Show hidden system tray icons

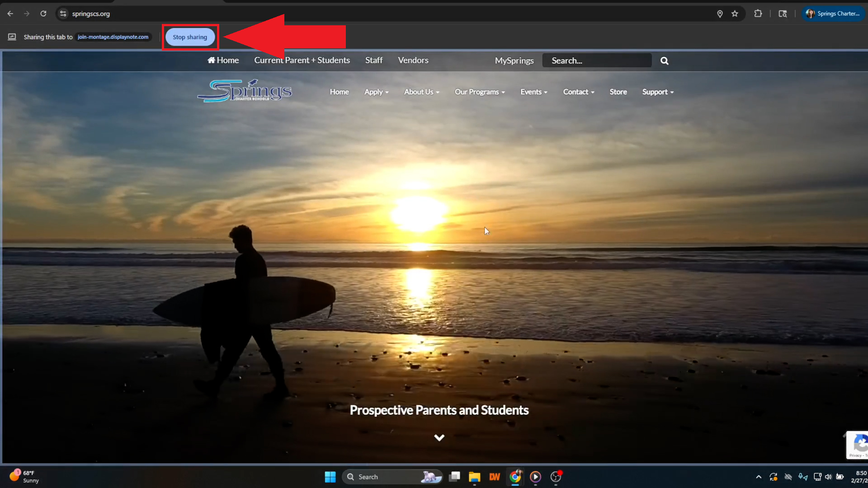[759, 477]
